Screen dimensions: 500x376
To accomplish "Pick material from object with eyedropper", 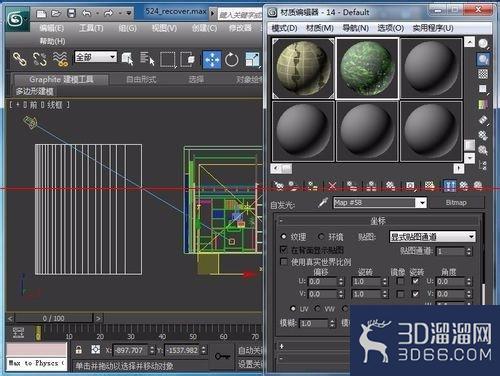I will pyautogui.click(x=322, y=202).
